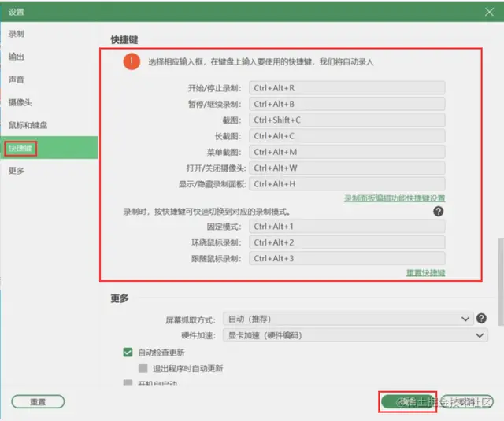Click the 暂停/继续录制 shortcut field

point(346,104)
